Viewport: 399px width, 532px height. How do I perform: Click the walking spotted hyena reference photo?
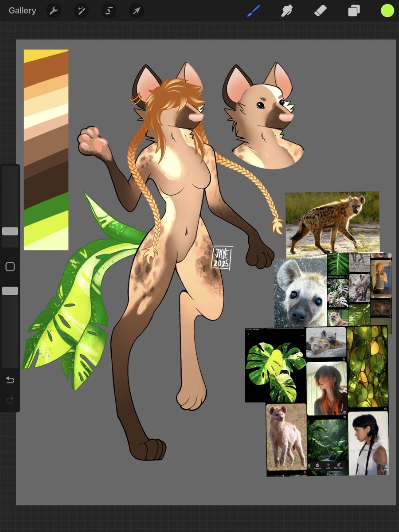point(332,224)
